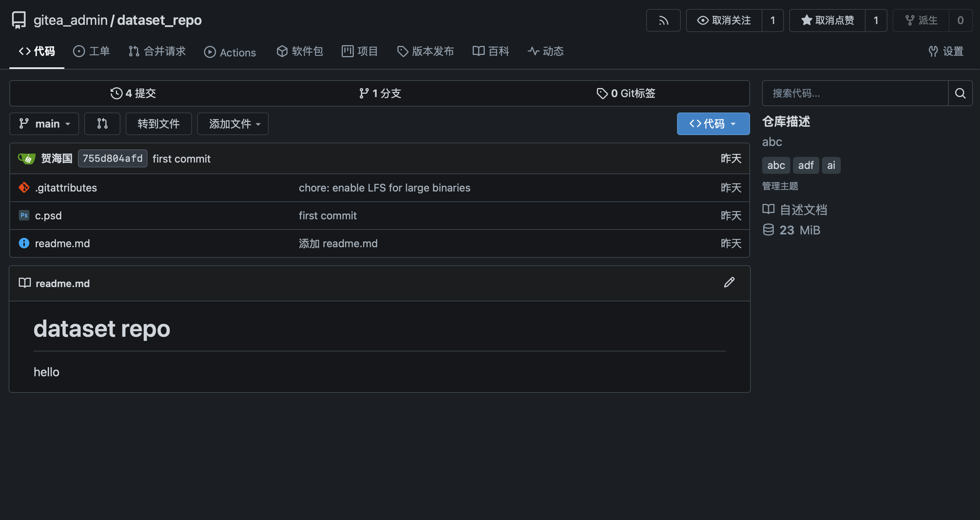Screen dimensions: 980x520
Task: Click the pencil edit icon for readme.md
Action: [x=729, y=283]
